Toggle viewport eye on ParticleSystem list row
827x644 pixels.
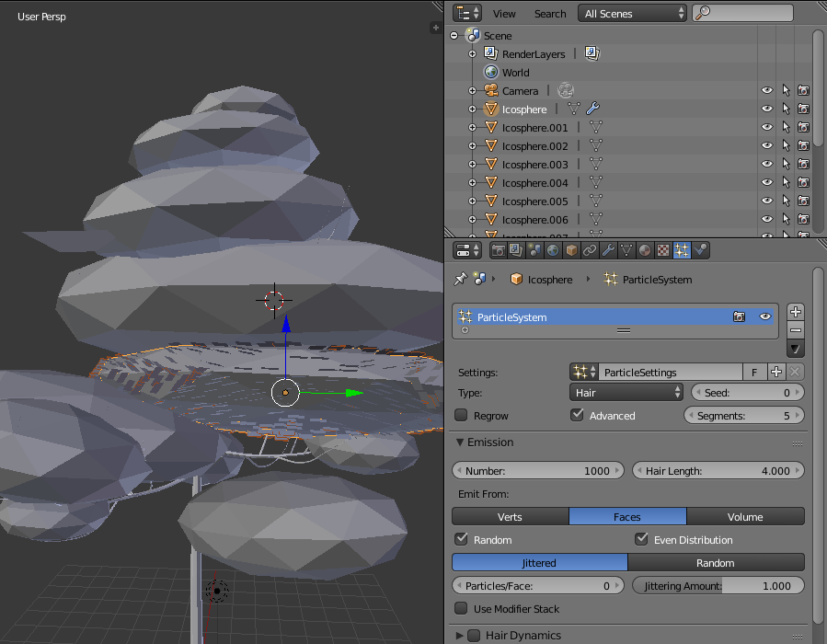coord(764,316)
